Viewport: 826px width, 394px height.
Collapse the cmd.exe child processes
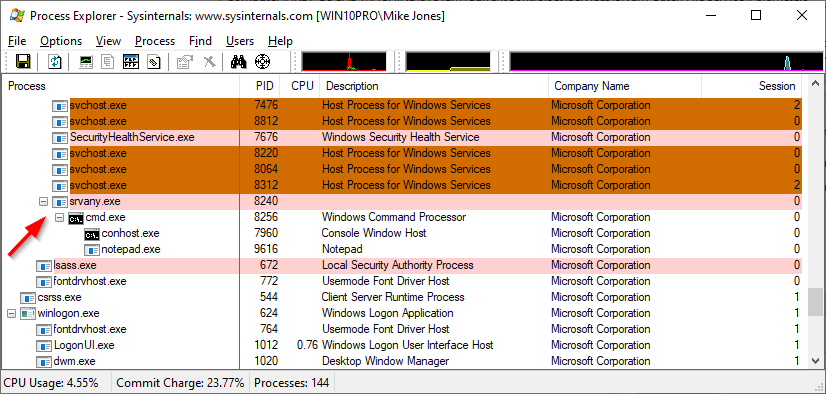pyautogui.click(x=59, y=217)
